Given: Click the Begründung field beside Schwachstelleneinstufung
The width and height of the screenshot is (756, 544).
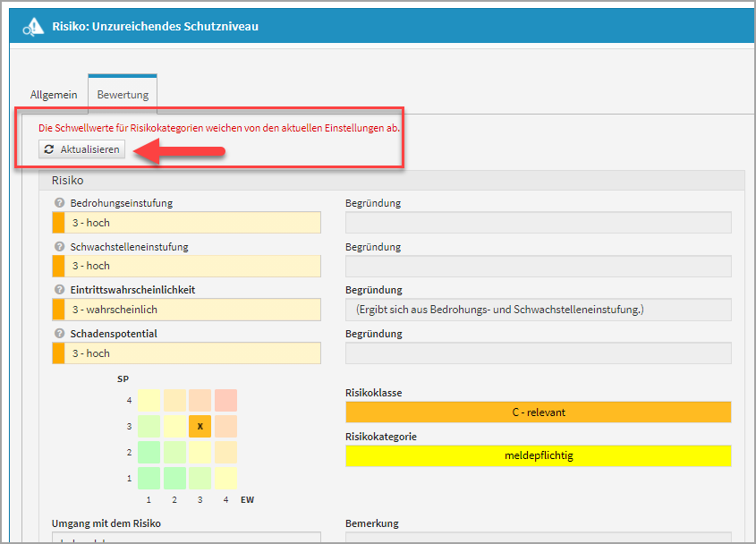Looking at the screenshot, I should (x=538, y=266).
